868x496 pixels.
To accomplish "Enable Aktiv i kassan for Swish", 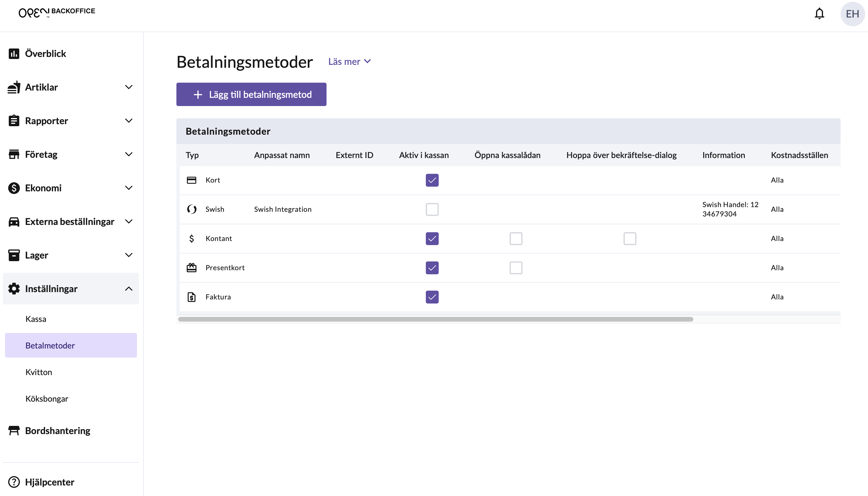I will tap(432, 209).
